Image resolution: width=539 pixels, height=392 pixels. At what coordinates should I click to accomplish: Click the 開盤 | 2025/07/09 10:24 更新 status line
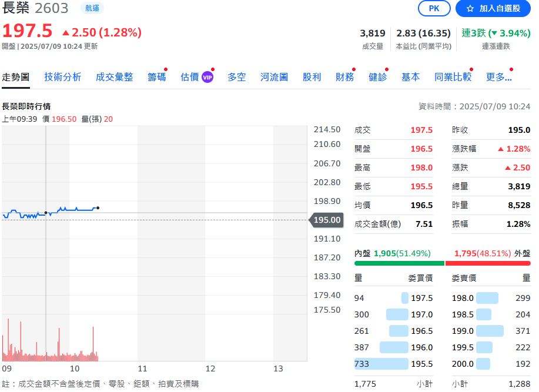click(x=50, y=46)
